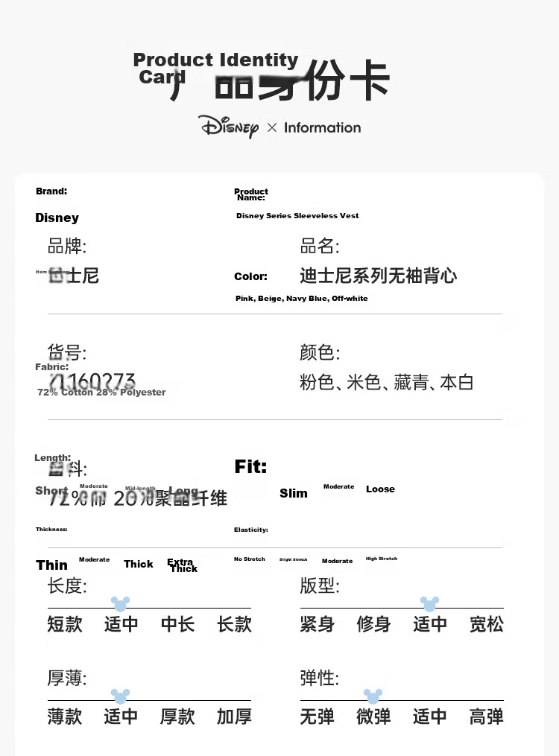This screenshot has height=756, width=559.
Task: Click 'Moderate' between Slight Stretch and High Stretch
Action: point(337,561)
